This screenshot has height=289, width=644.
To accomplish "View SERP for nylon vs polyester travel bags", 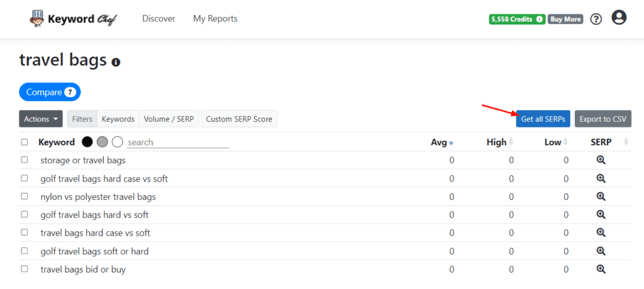I will pyautogui.click(x=601, y=197).
